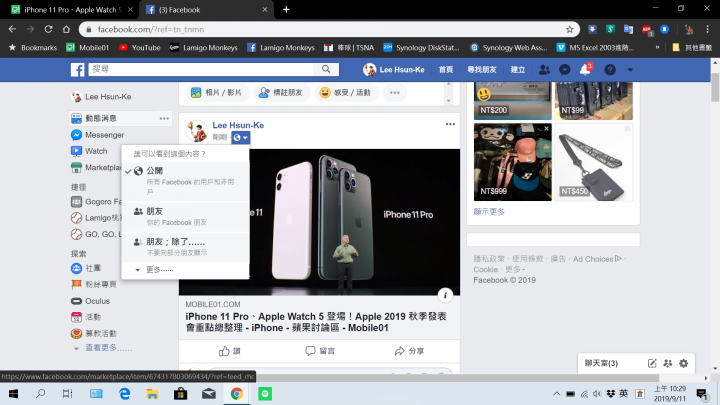Click 尋找朋友 in header
Image resolution: width=720 pixels, height=405 pixels.
click(482, 70)
